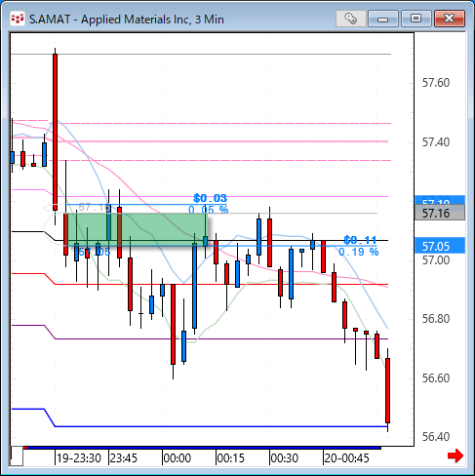
Task: Click the $0.03 measurement label
Action: click(210, 198)
